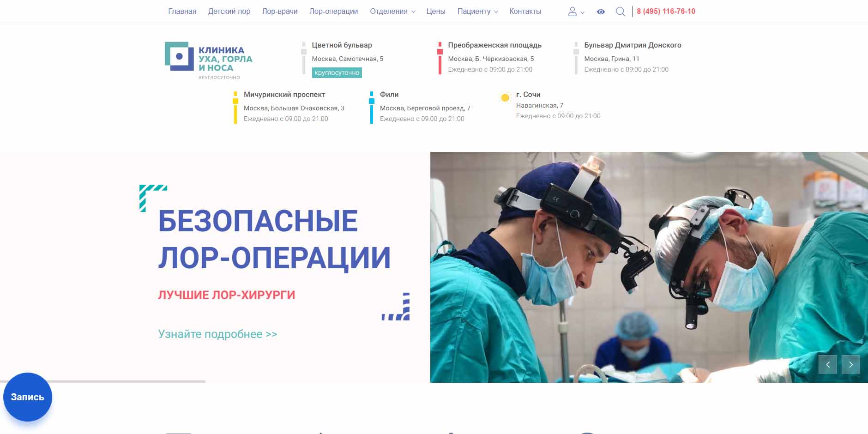Toggle the visually impaired eye icon

tap(600, 12)
